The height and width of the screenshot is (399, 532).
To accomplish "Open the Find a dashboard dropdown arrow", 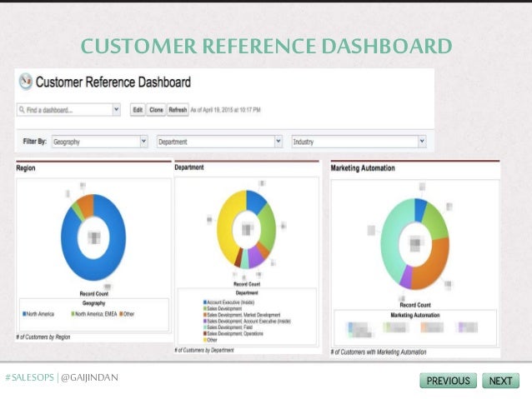I will 117,110.
